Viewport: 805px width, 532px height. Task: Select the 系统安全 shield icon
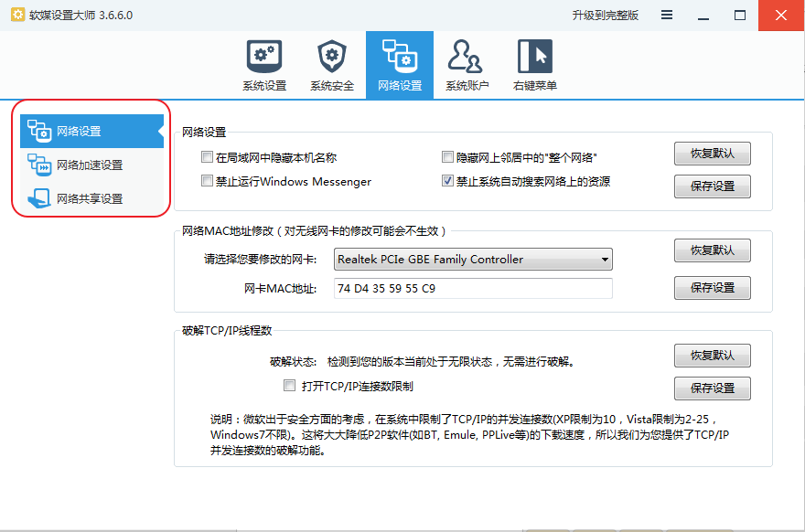point(331,57)
